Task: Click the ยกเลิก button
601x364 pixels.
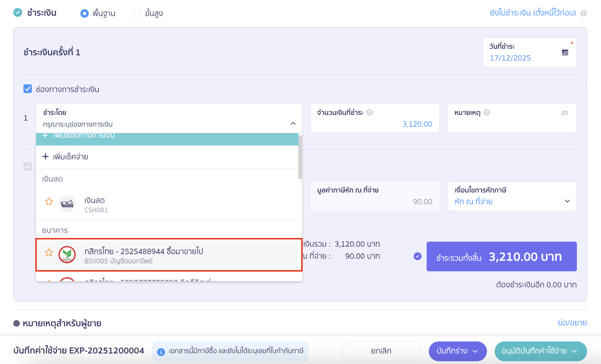Action: [x=381, y=351]
